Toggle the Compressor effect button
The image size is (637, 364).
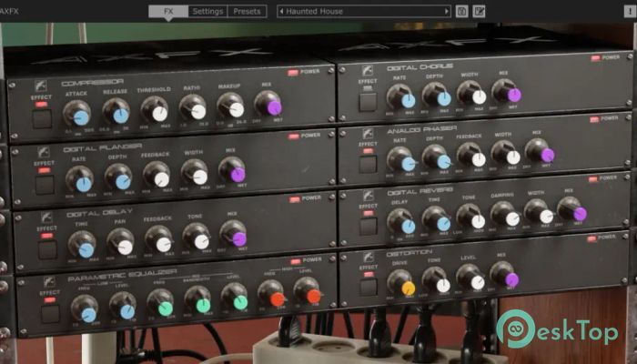coord(42,118)
